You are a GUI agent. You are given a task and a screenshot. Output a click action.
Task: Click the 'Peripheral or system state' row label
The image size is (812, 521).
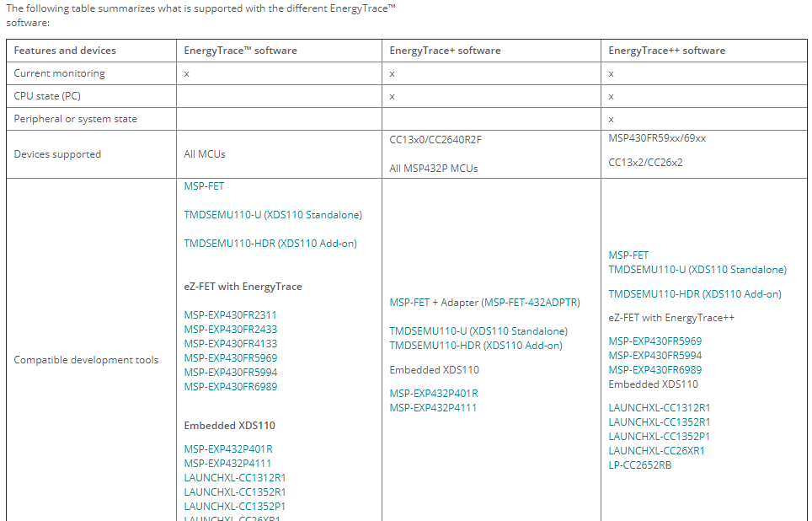pyautogui.click(x=76, y=119)
